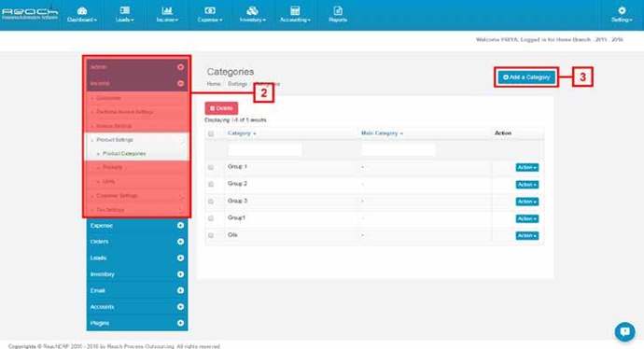Click the red Delete button
This screenshot has width=644, height=349.
(x=221, y=108)
